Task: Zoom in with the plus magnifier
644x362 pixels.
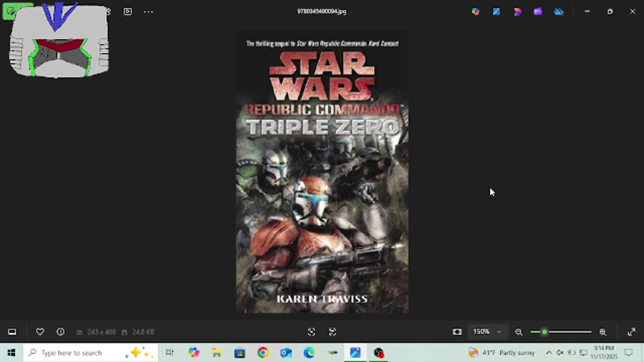Action: 603,332
